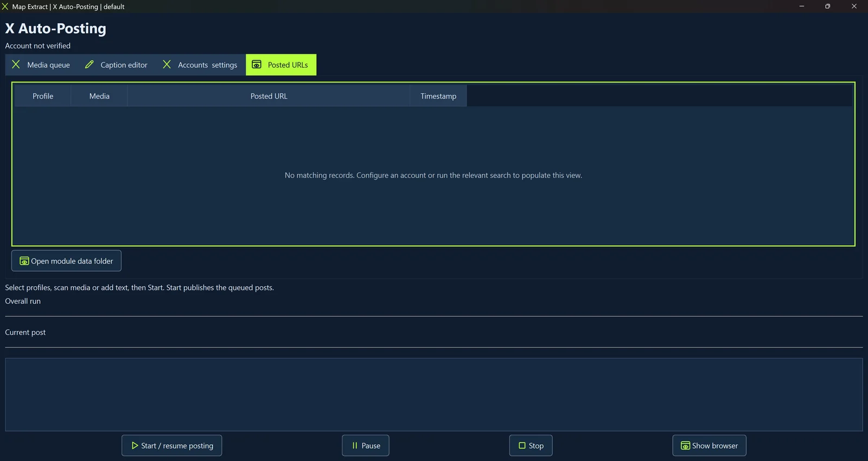Minimize the Map Extract window

click(802, 7)
